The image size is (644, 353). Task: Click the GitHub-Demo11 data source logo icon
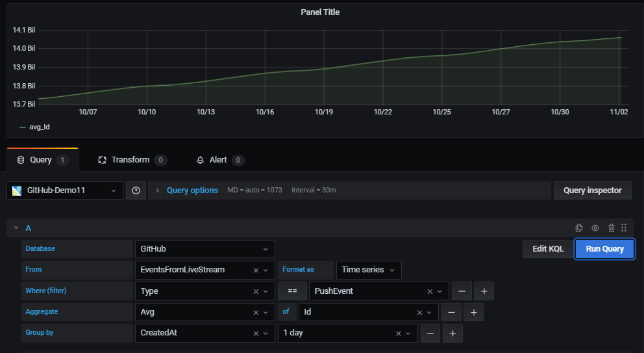coord(17,190)
